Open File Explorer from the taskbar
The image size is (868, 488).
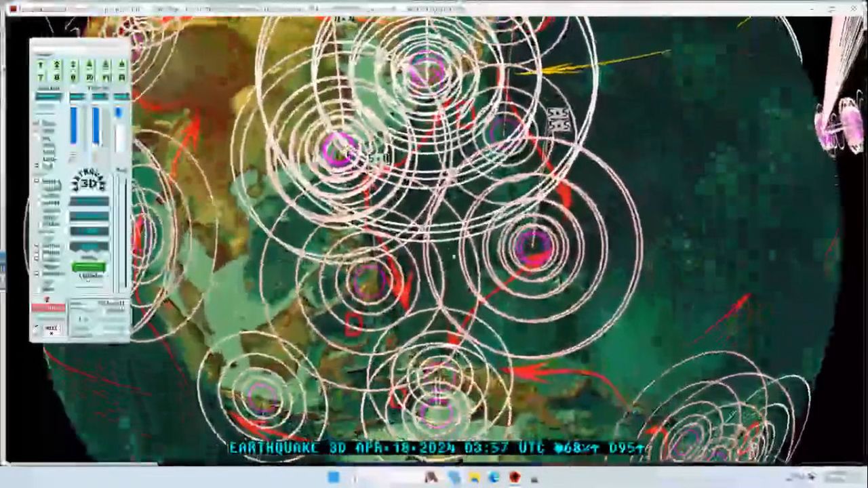(474, 478)
